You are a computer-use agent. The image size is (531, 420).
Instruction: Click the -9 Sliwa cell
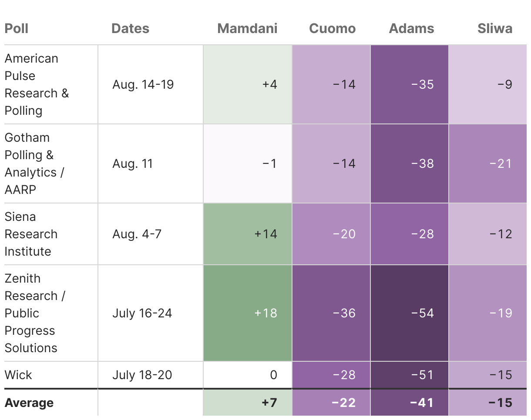point(487,84)
